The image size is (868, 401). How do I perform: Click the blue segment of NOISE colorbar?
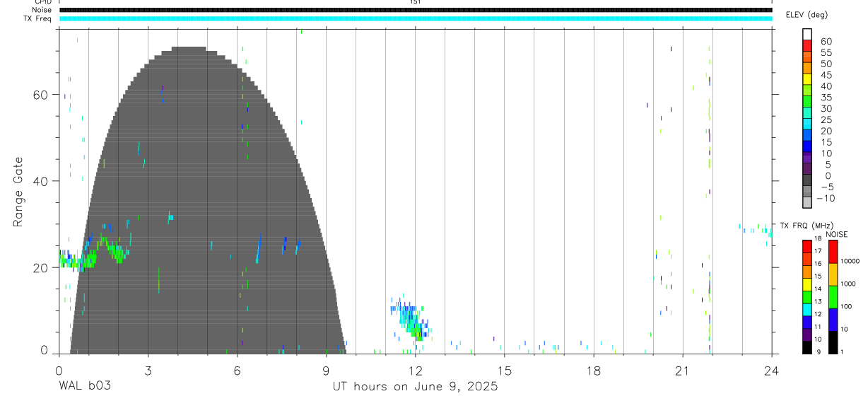[833, 320]
